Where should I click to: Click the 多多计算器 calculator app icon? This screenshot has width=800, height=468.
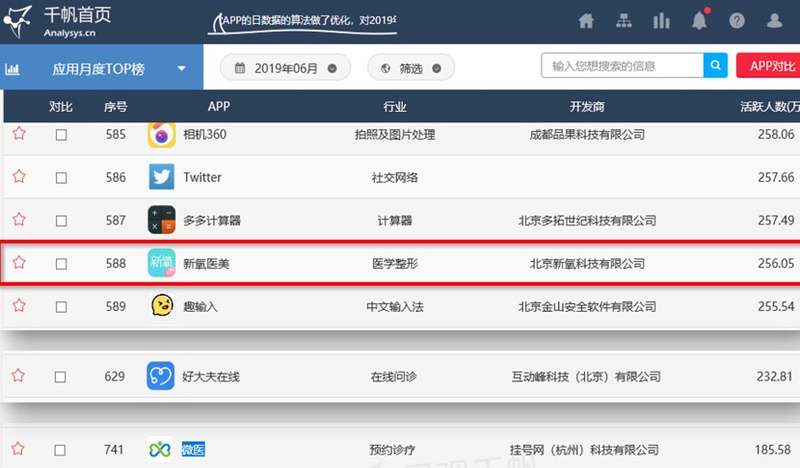(161, 220)
